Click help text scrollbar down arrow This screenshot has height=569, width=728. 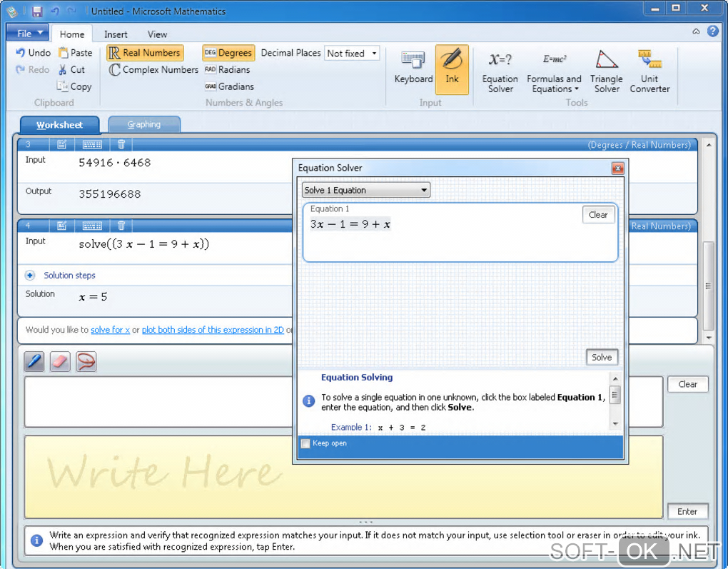(x=615, y=423)
